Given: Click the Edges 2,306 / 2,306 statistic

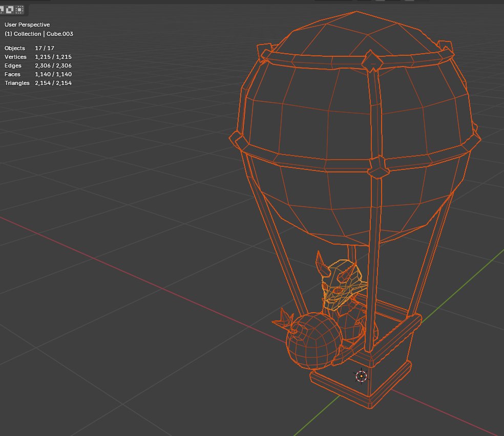Looking at the screenshot, I should pyautogui.click(x=38, y=66).
